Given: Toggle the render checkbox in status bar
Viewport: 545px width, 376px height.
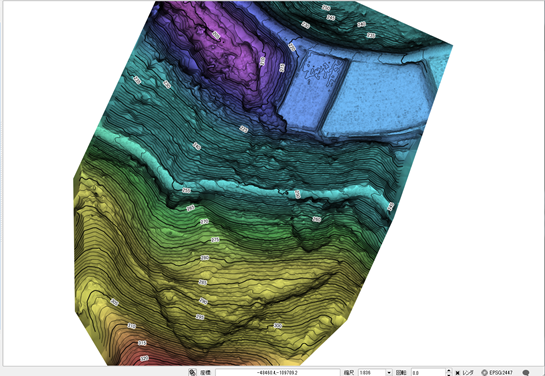Looking at the screenshot, I should (x=457, y=373).
